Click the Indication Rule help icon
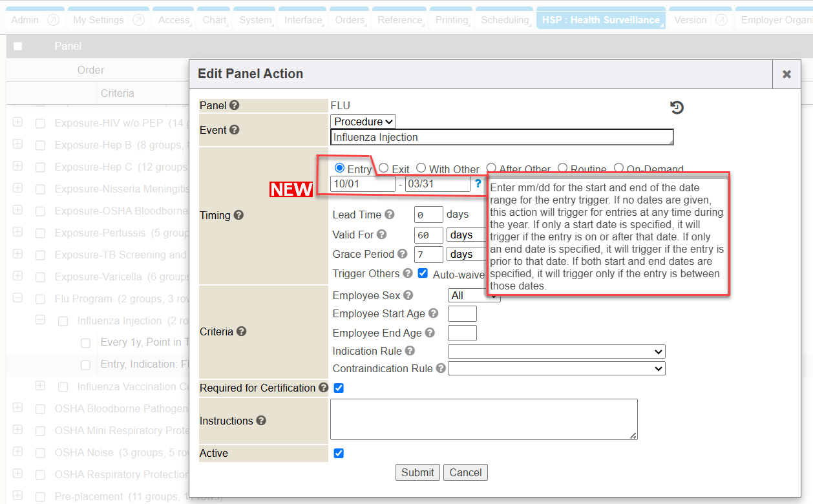This screenshot has width=813, height=504. click(410, 351)
